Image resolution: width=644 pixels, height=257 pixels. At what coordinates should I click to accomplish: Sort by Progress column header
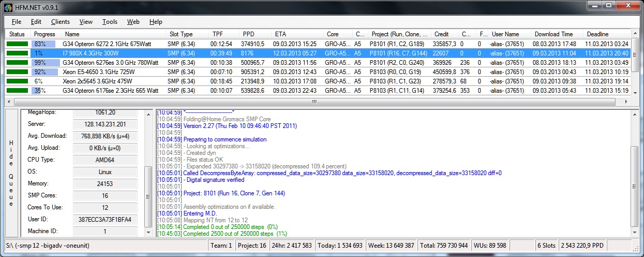tap(46, 34)
